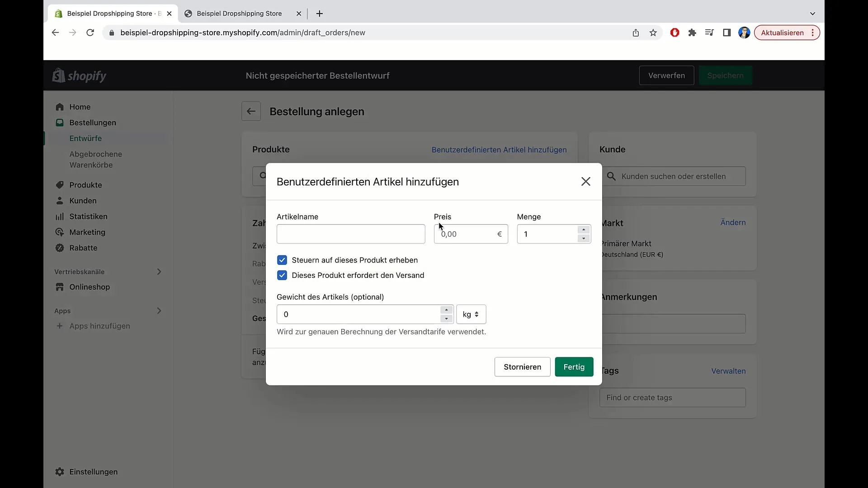Open the tab search dropdown arrow
Screen dimensions: 868x488
812,14
